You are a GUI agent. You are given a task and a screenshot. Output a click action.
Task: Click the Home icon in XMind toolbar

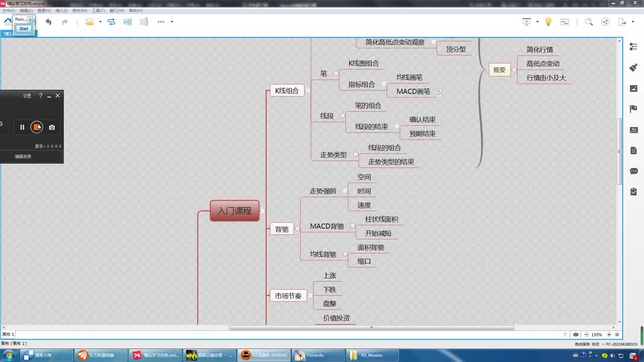(x=7, y=22)
